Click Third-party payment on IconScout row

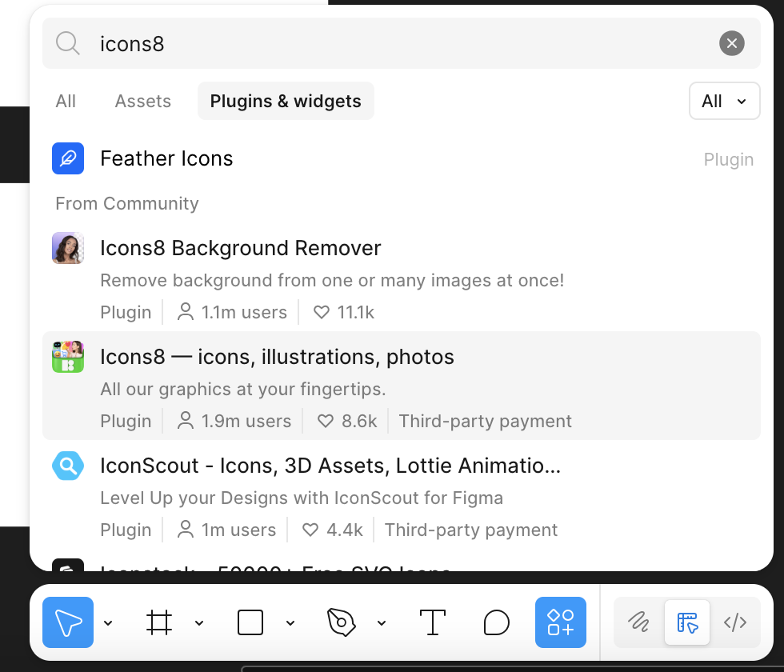(x=471, y=530)
